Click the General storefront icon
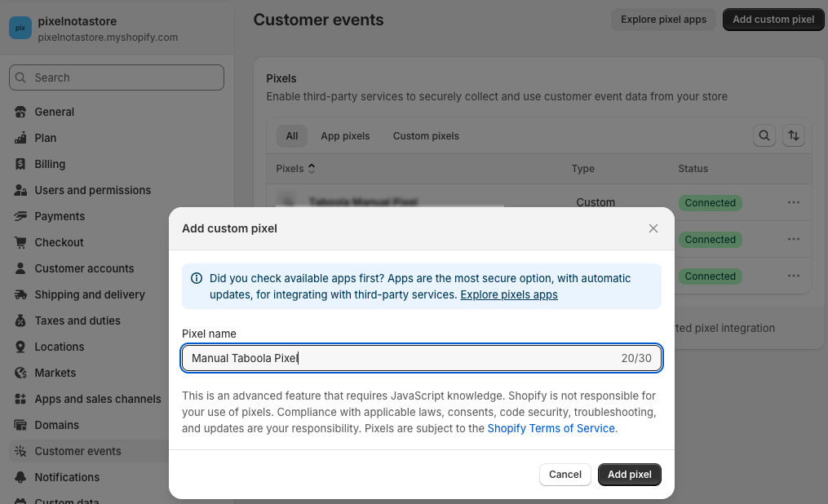This screenshot has width=828, height=504. click(20, 112)
